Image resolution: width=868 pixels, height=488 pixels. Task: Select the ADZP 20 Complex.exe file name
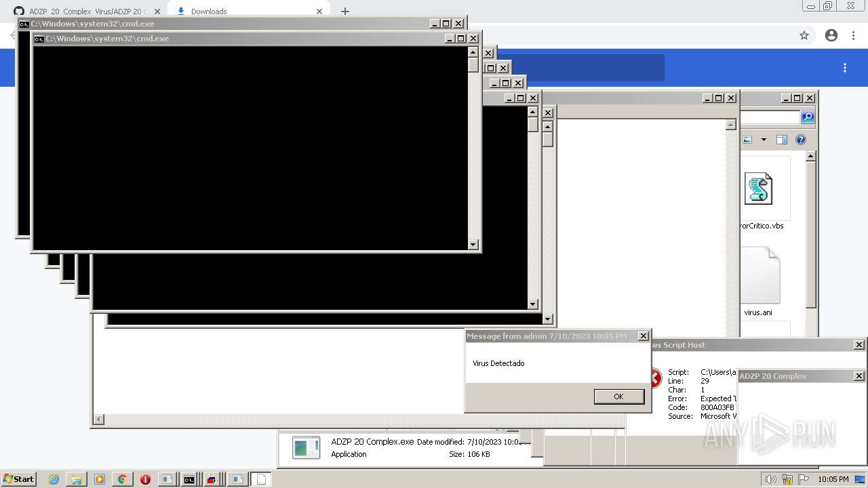point(372,442)
